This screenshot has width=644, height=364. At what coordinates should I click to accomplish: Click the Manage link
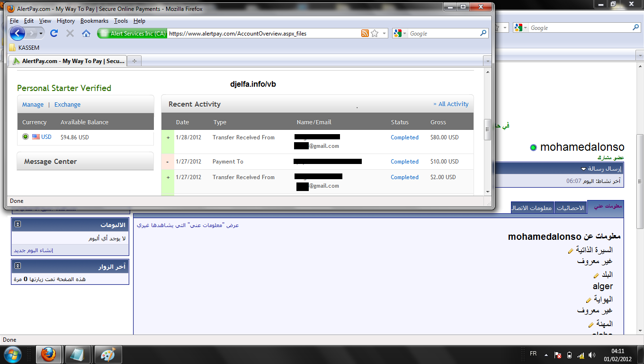[33, 105]
